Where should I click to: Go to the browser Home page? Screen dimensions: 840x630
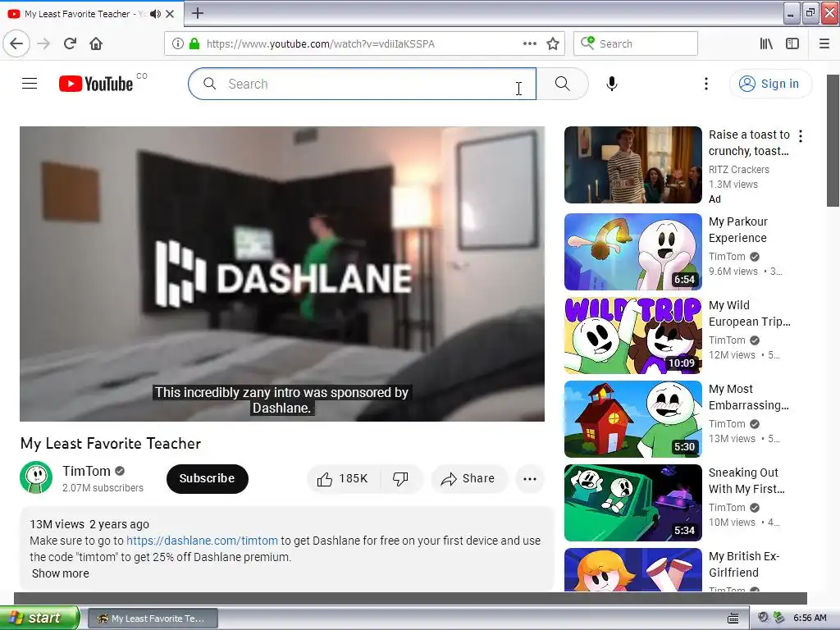[96, 43]
